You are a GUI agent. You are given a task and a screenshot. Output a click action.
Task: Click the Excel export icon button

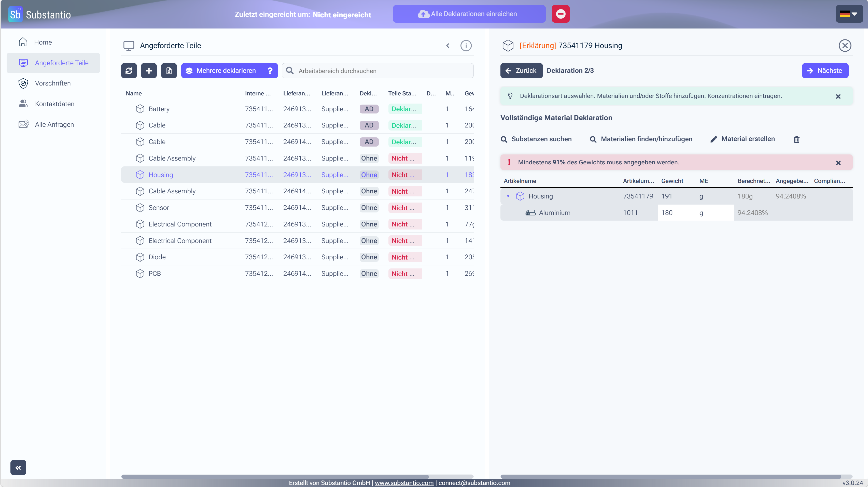click(169, 71)
